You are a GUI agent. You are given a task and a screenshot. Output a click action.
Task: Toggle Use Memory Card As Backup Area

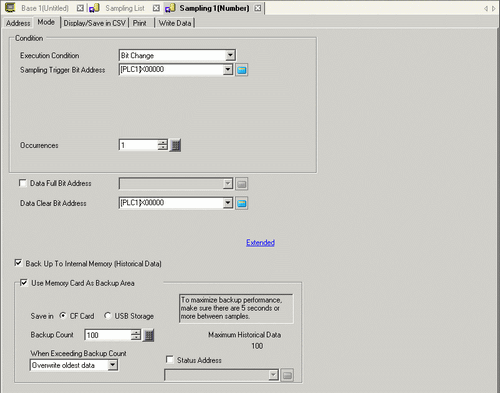tap(24, 283)
